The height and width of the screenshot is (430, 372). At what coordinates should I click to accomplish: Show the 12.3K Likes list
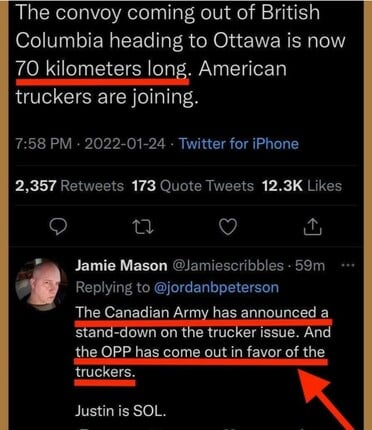302,186
